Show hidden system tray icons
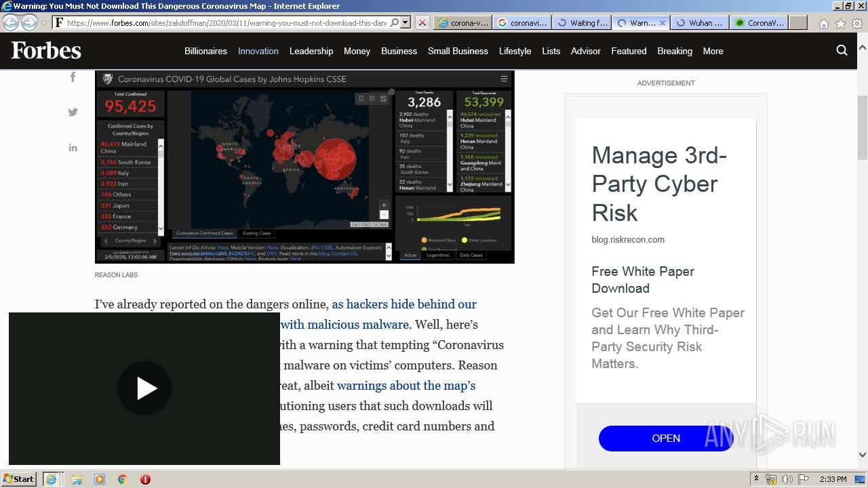Image resolution: width=868 pixels, height=488 pixels. coord(757,479)
